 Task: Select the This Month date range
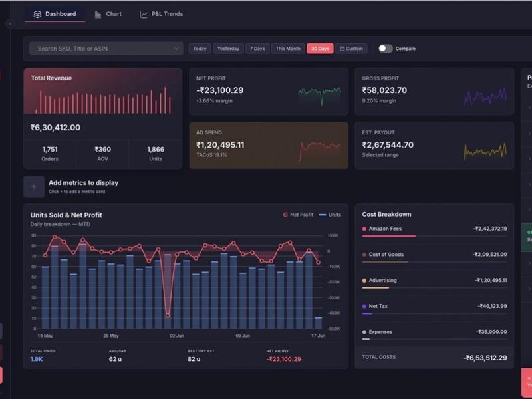pos(288,49)
